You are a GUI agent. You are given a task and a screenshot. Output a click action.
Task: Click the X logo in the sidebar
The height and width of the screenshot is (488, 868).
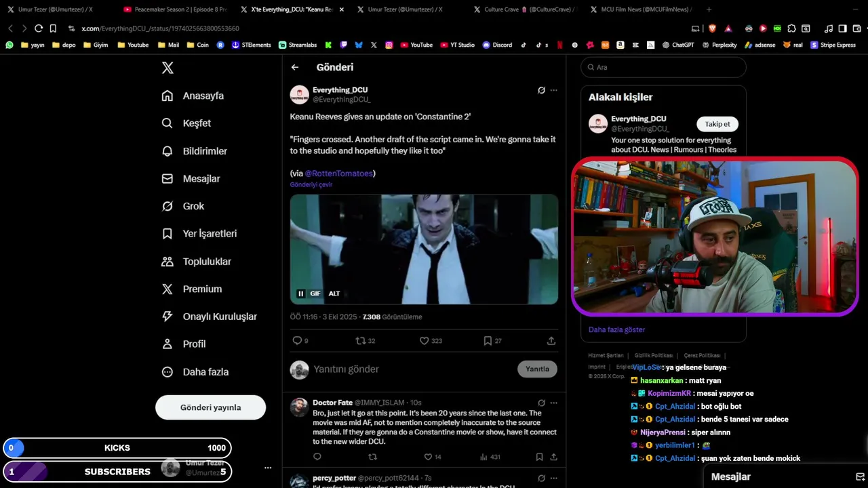click(167, 68)
